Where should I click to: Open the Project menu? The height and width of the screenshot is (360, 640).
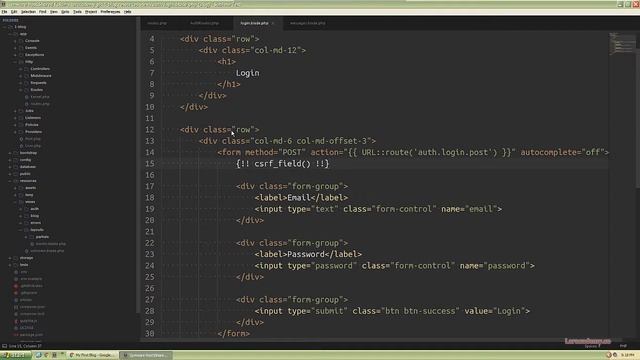coord(91,12)
